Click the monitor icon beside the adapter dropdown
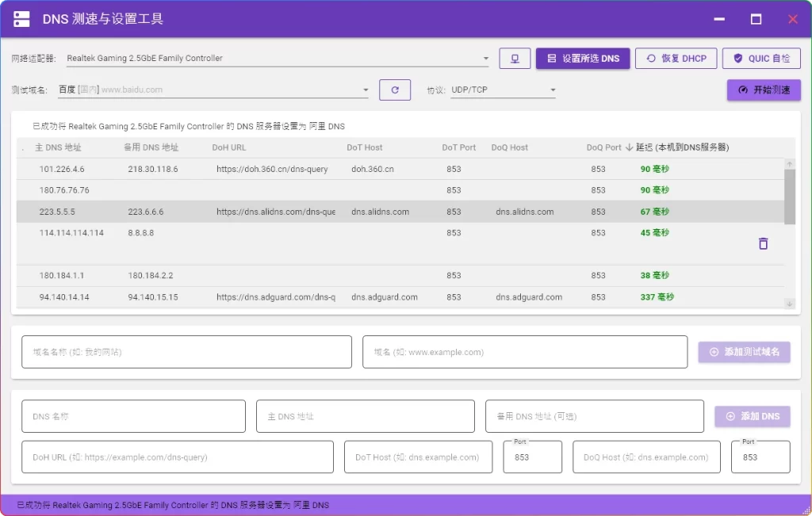 tap(515, 58)
